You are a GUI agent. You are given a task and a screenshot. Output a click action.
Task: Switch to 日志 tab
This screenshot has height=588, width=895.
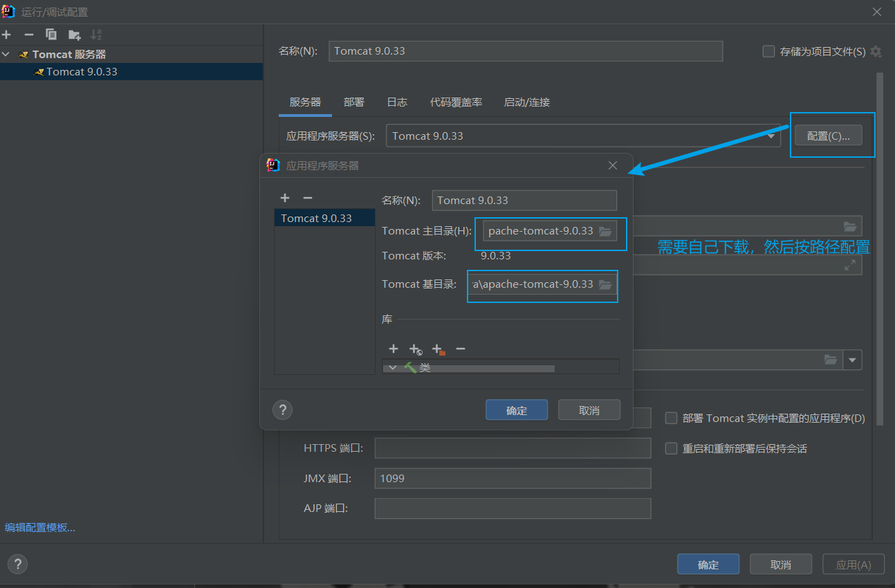click(397, 102)
